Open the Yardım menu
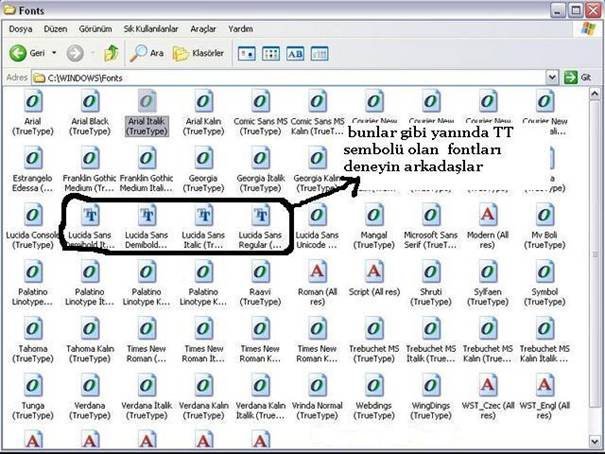The width and height of the screenshot is (605, 454). [x=241, y=29]
